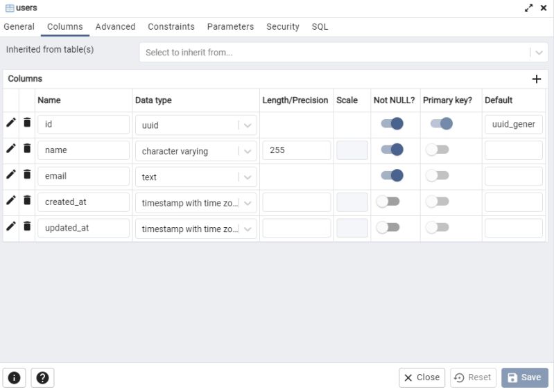
Task: Click the default field for name column
Action: click(x=514, y=150)
